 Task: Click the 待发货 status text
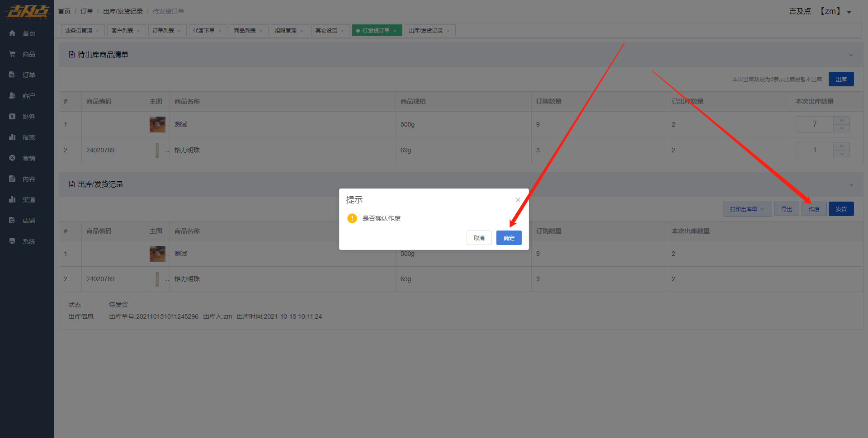(x=118, y=305)
